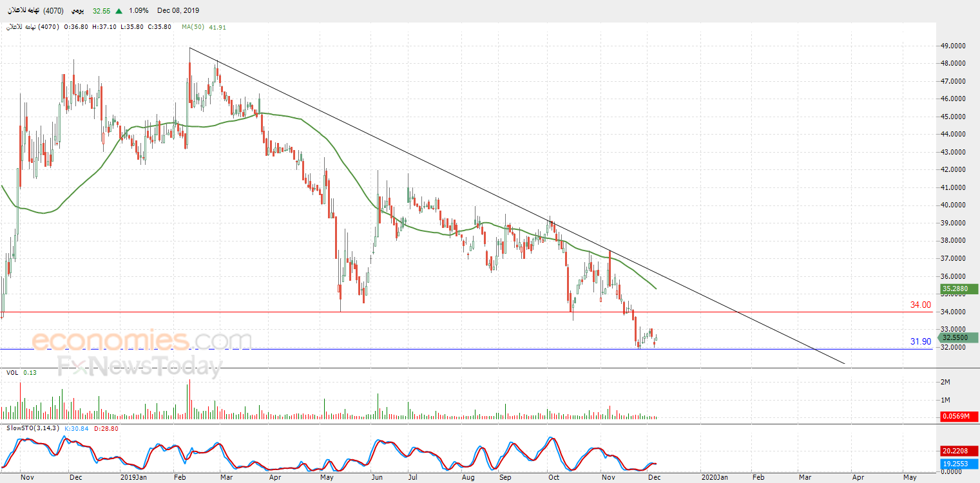The width and height of the screenshot is (980, 483).
Task: Click the Oct time axis label
Action: (553, 478)
